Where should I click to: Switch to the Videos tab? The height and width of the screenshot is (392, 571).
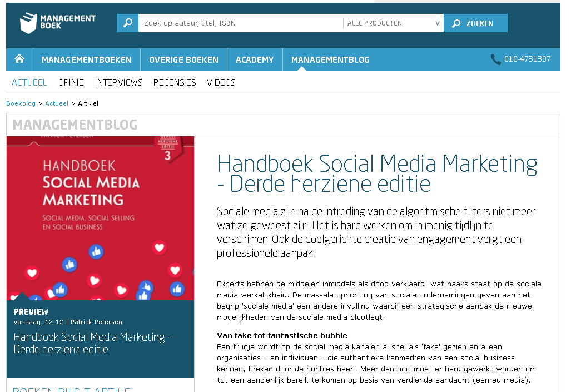221,82
